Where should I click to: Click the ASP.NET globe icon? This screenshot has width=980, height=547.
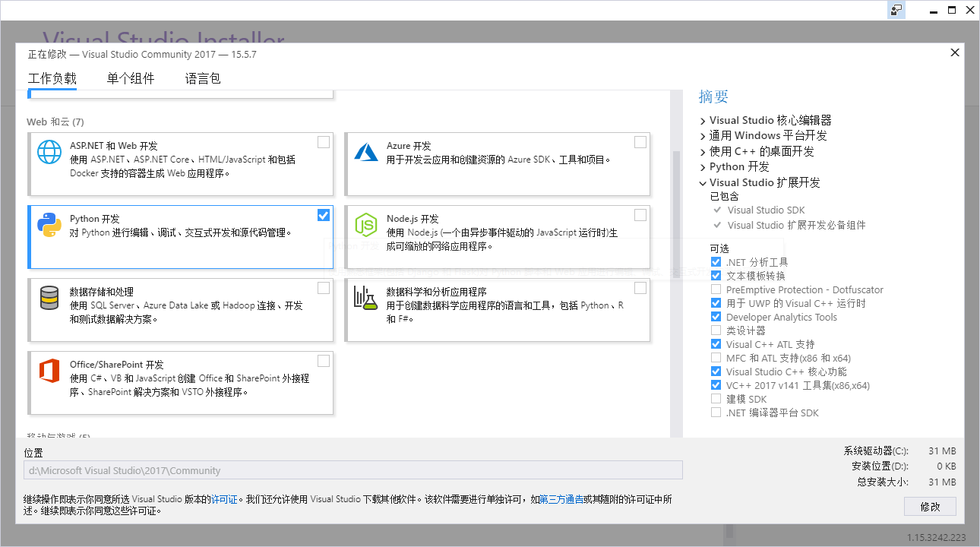click(49, 152)
